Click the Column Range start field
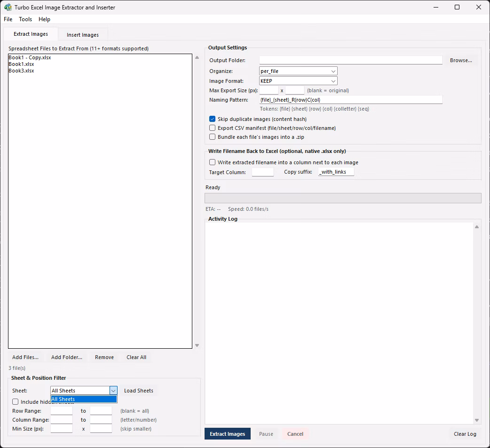490x448 pixels. click(x=62, y=420)
